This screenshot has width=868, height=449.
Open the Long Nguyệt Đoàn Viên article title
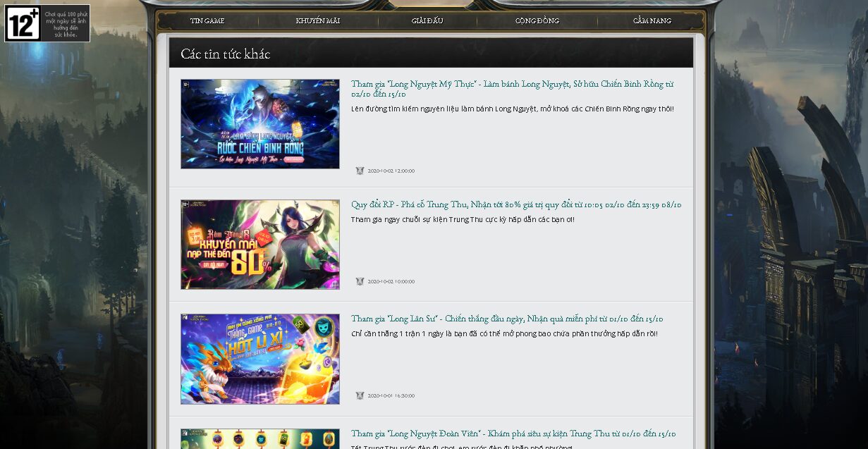pos(513,433)
